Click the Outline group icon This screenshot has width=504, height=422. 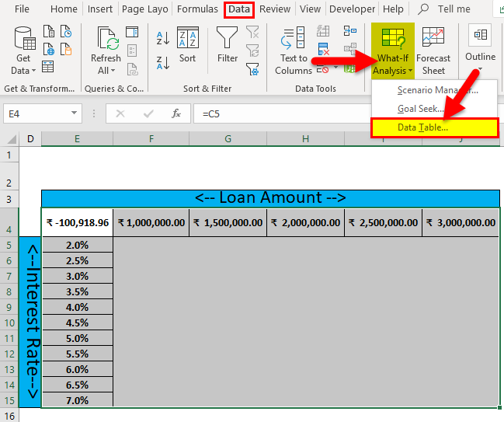(x=480, y=35)
